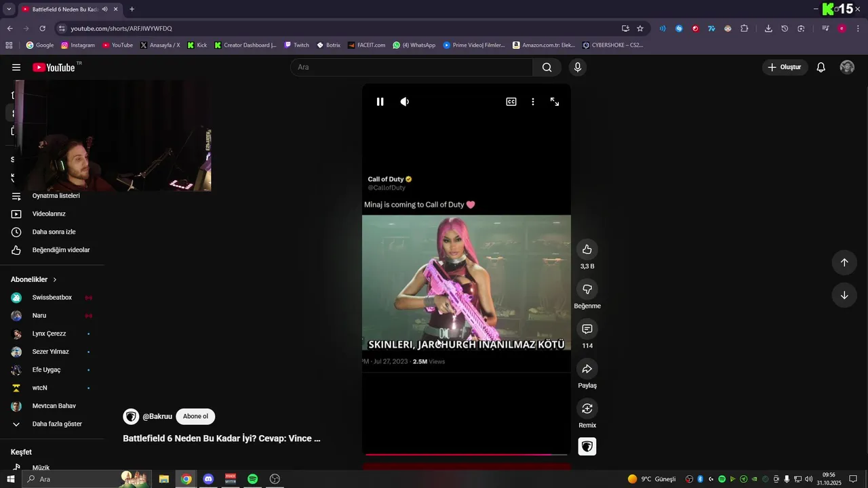Open Chrome downloads icon
This screenshot has width=868, height=488.
768,28
